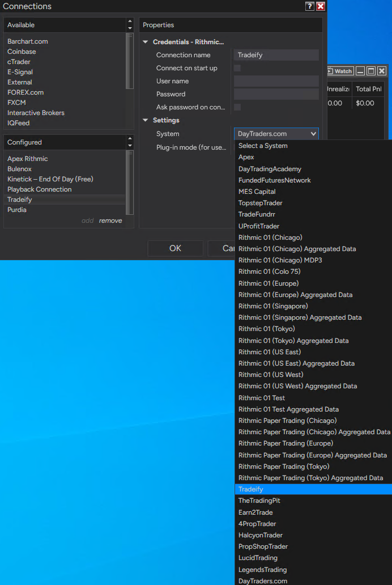Collapse the Settings section triangle
The width and height of the screenshot is (392, 585).
[x=146, y=120]
